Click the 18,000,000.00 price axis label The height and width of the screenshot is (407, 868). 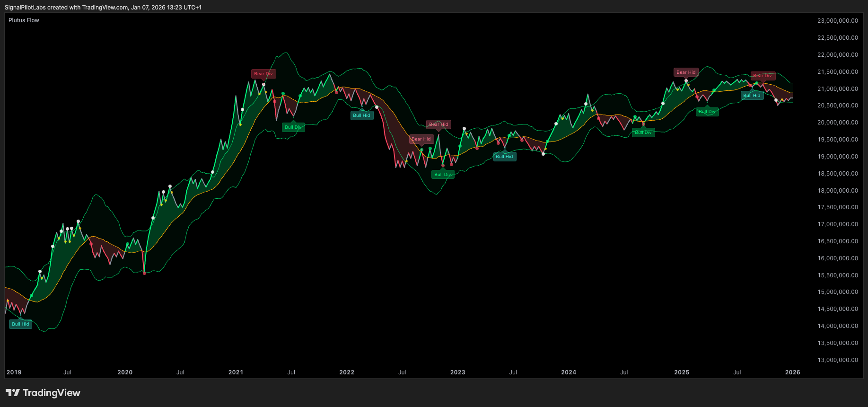coord(837,191)
